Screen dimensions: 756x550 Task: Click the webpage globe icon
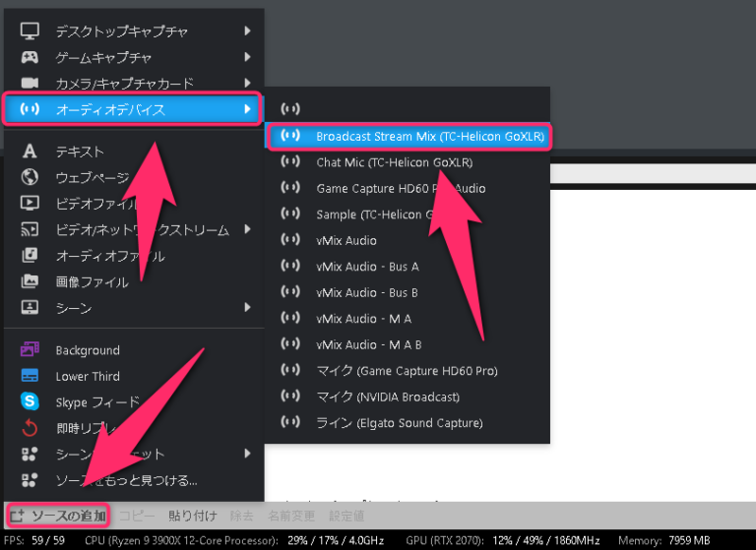(x=30, y=177)
